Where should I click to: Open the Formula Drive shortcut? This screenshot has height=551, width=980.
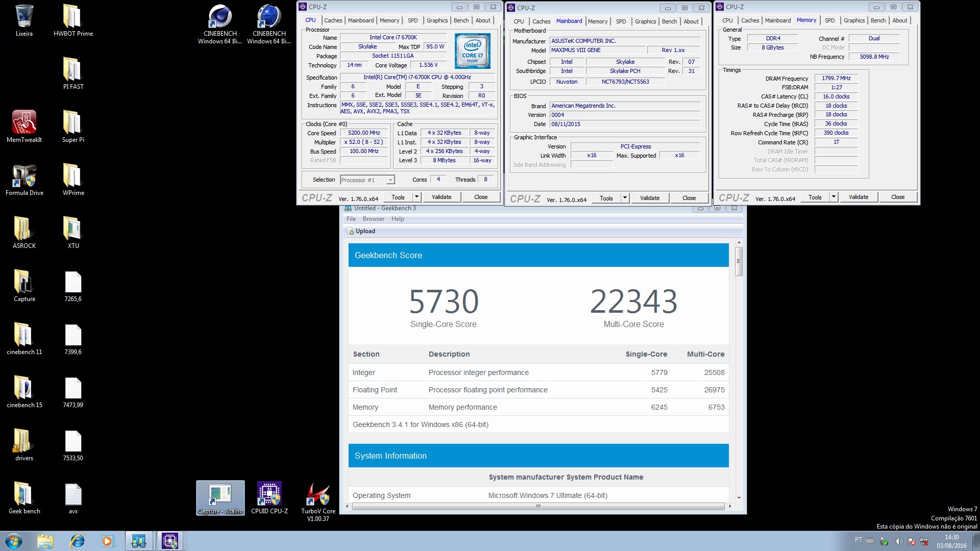pyautogui.click(x=24, y=180)
